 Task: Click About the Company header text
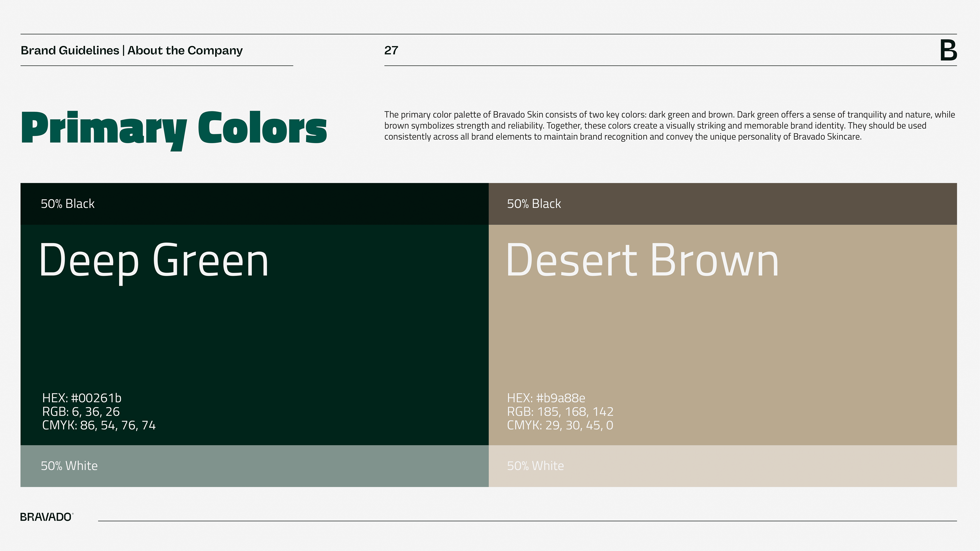[185, 50]
